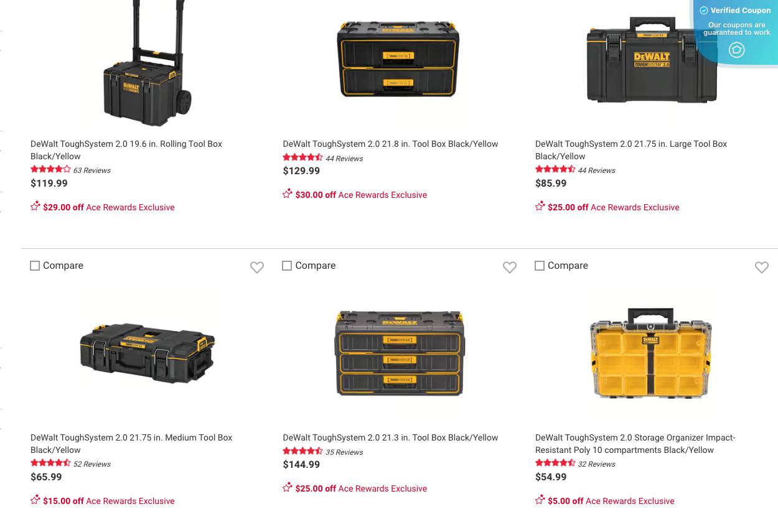Image resolution: width=778 pixels, height=532 pixels.
Task: Open DeWalt ToughSystem 19.6 in. Rolling Tool Box
Action: pos(126,150)
